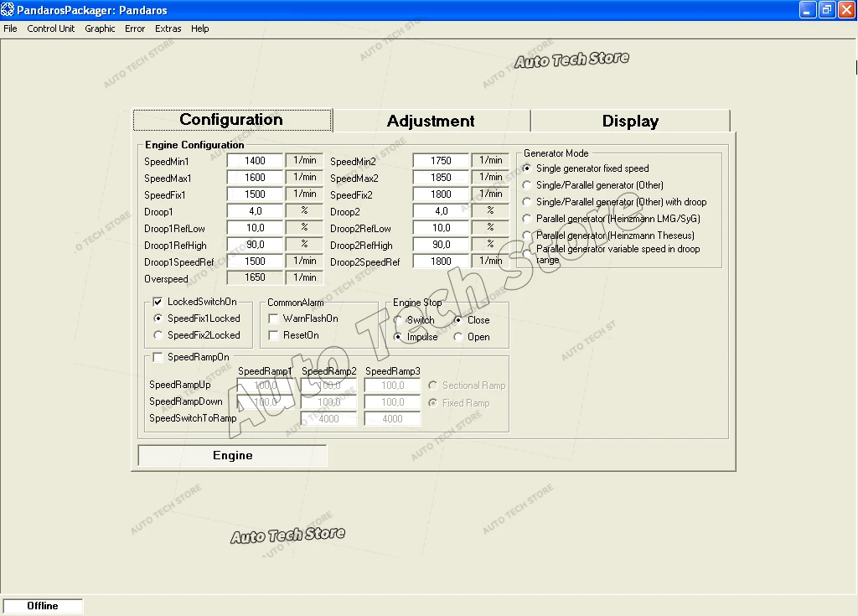Image resolution: width=858 pixels, height=616 pixels.
Task: Click the SpeedRampUp label
Action: tap(179, 385)
